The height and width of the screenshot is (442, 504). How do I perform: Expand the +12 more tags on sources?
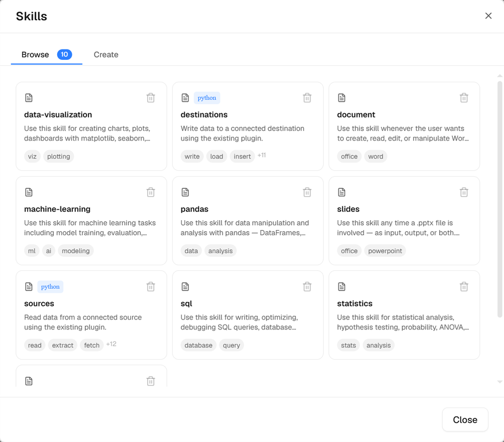click(111, 344)
